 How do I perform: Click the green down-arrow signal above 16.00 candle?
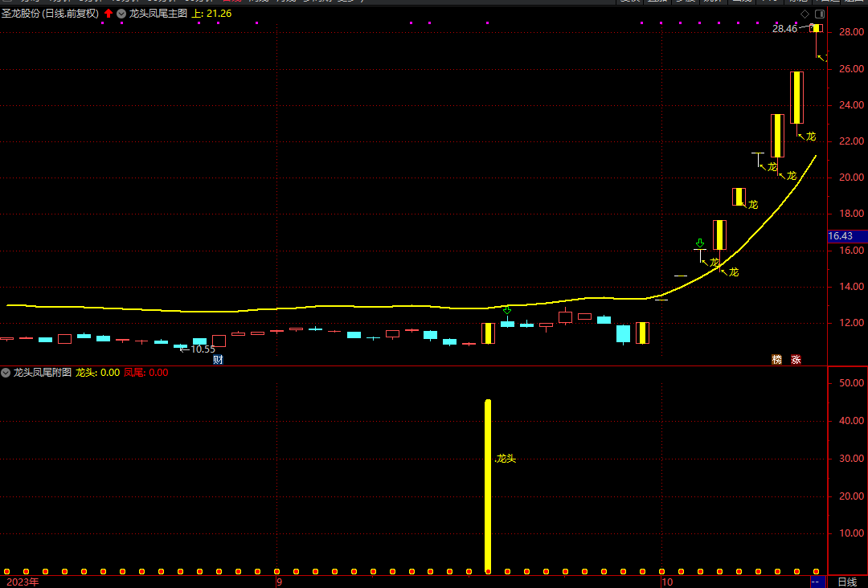pyautogui.click(x=700, y=243)
